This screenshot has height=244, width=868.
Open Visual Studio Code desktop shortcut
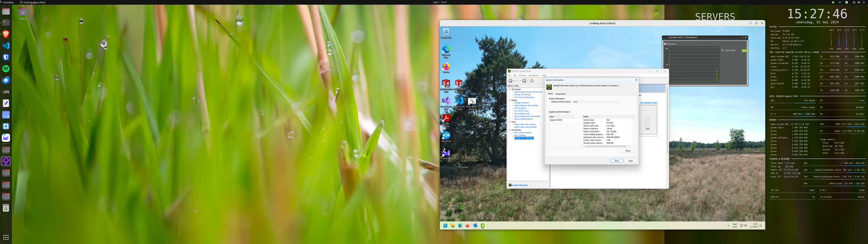(459, 102)
